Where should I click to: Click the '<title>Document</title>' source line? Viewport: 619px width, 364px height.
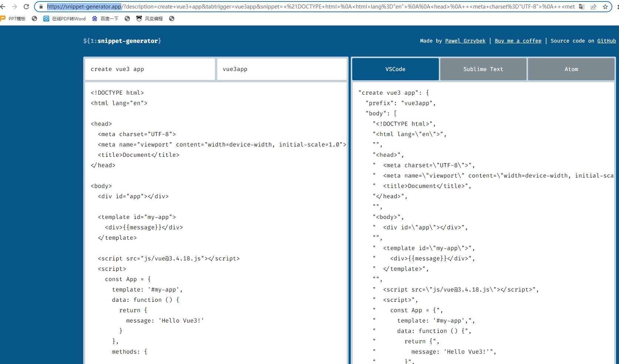point(138,155)
